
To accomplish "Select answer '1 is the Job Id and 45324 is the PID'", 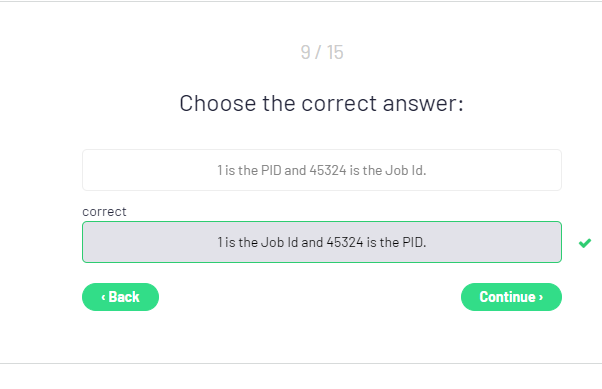I will pos(322,242).
